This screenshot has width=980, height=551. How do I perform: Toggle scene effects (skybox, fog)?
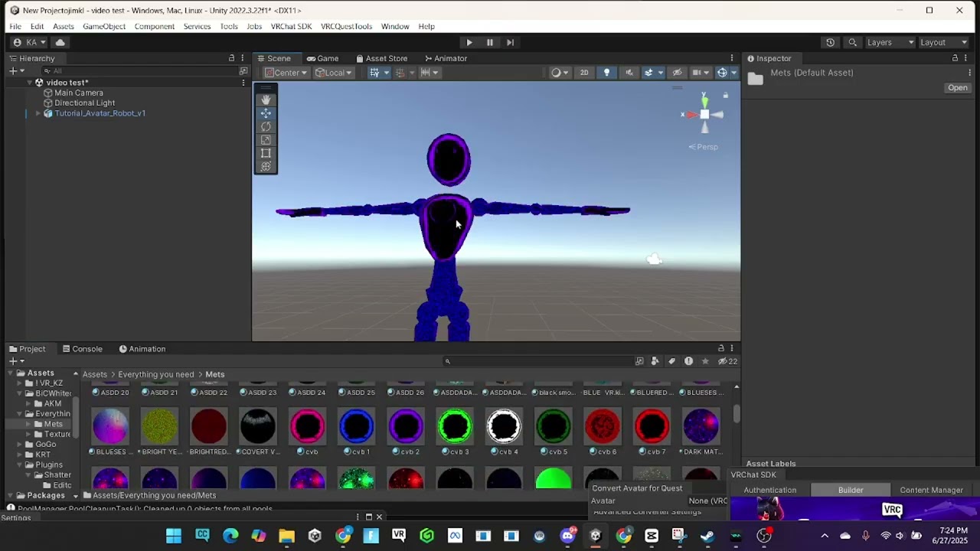(649, 73)
